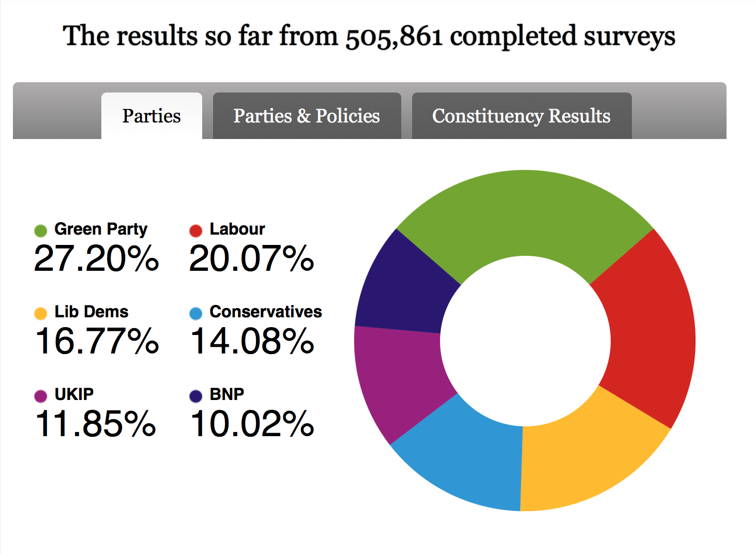Select the Conservatives 14.08% value

pos(252,341)
